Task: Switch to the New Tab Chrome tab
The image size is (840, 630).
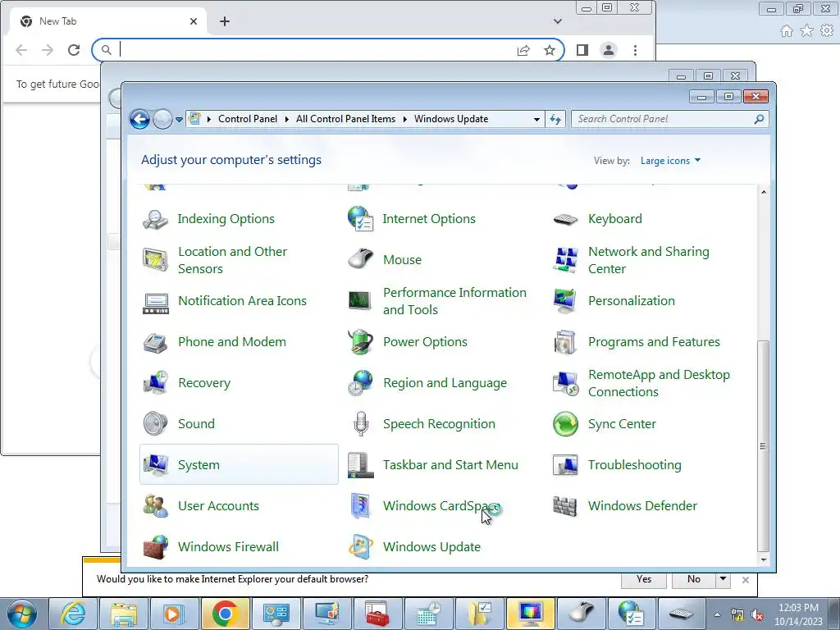Action: 107,21
